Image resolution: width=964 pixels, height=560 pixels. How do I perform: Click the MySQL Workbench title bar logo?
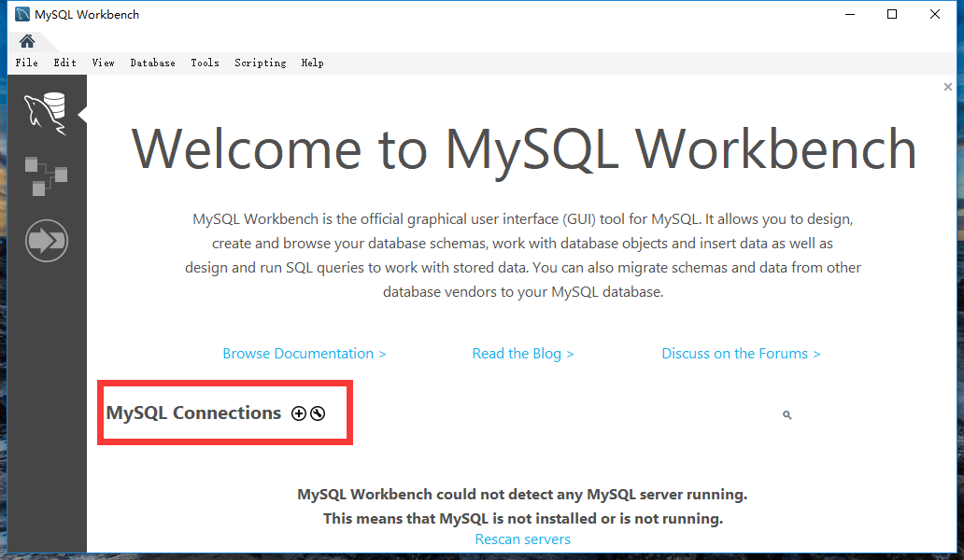pyautogui.click(x=22, y=14)
